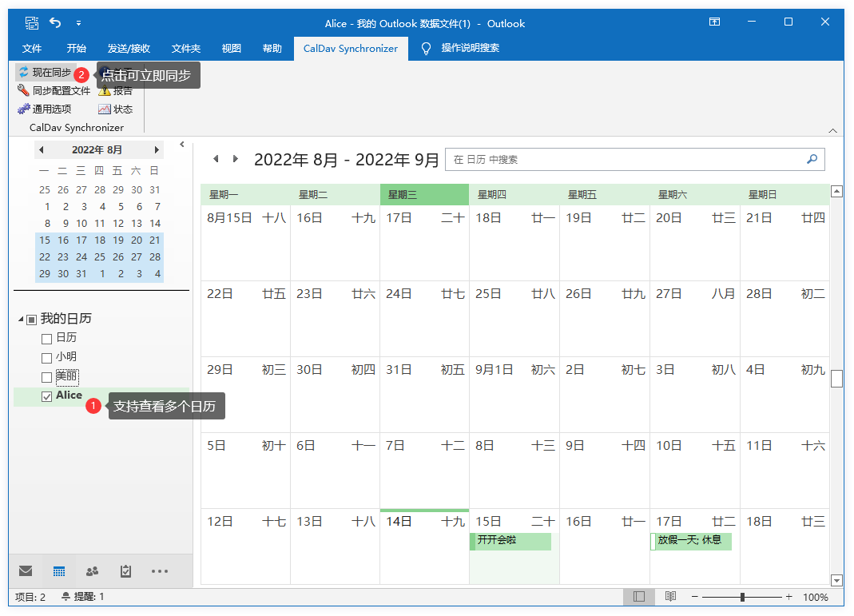Screen dimensions: 854x616
Task: Open 通用选项 general options
Action: [x=44, y=109]
